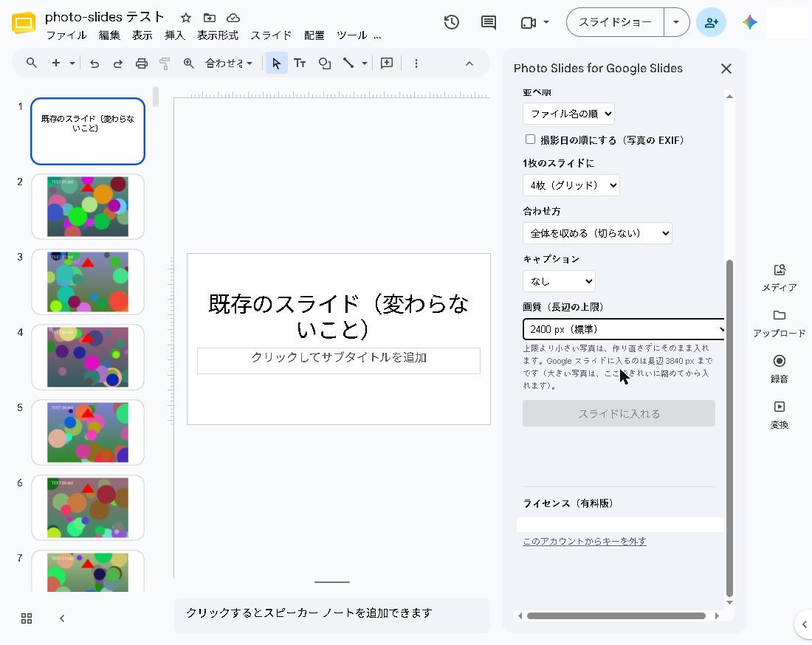Open the 4枚（グリッド）dropdown
Image resolution: width=812 pixels, height=645 pixels.
571,185
